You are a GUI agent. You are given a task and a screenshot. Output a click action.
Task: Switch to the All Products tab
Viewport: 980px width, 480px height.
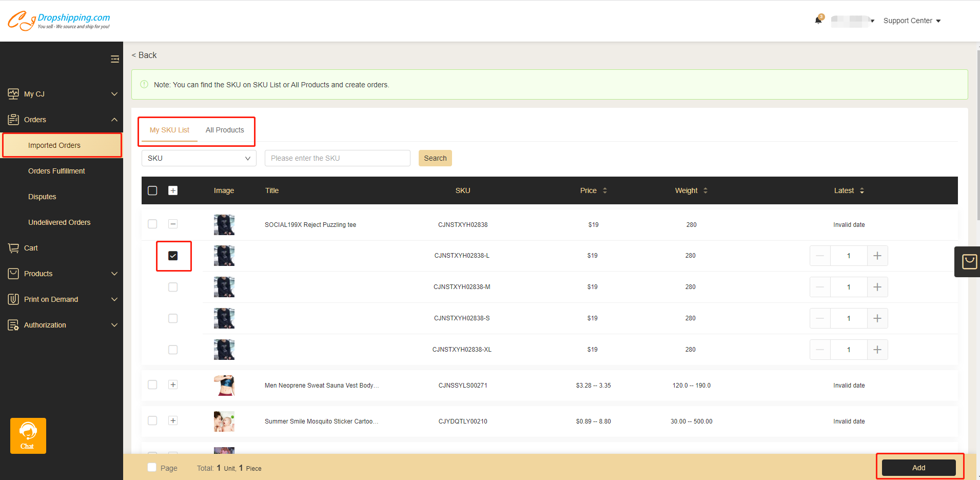225,130
